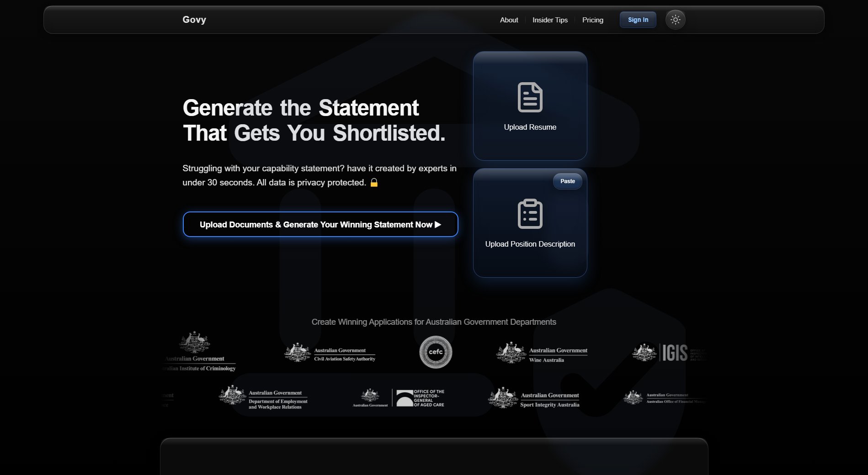Click the Upload Resume label text
Screen dimensions: 868x475
click(x=530, y=127)
